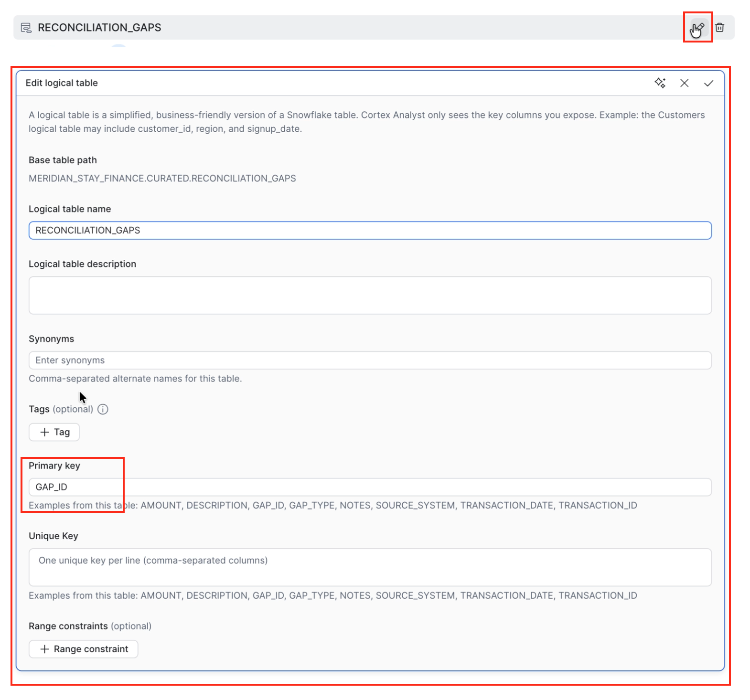This screenshot has height=700, width=750.
Task: Click into the Logical table description box
Action: pyautogui.click(x=370, y=295)
